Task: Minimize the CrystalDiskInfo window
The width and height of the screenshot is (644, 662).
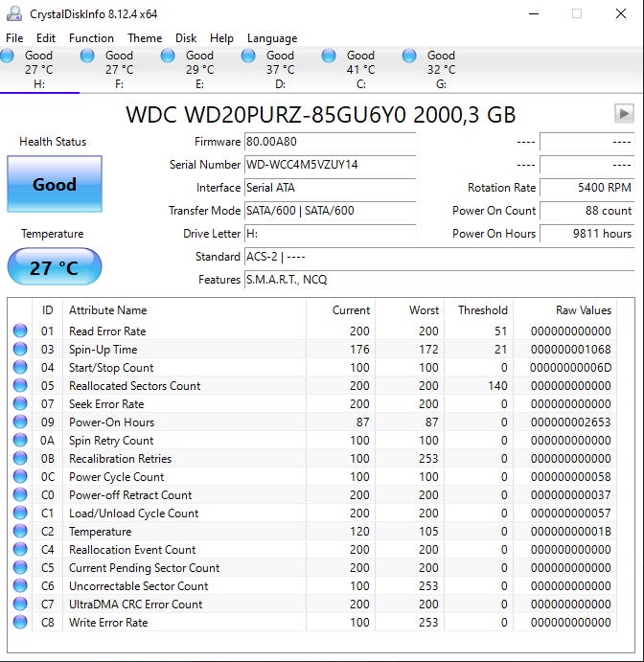Action: tap(534, 13)
